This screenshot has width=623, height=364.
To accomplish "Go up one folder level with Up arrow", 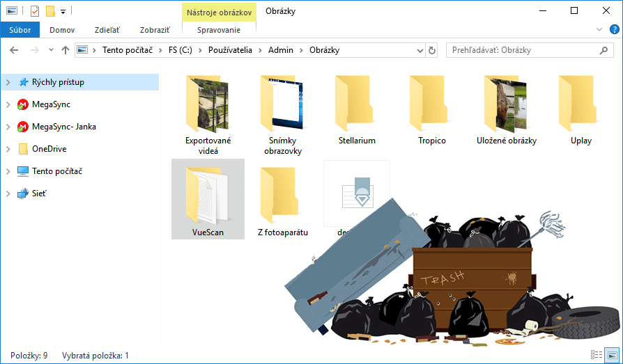I will tap(66, 50).
